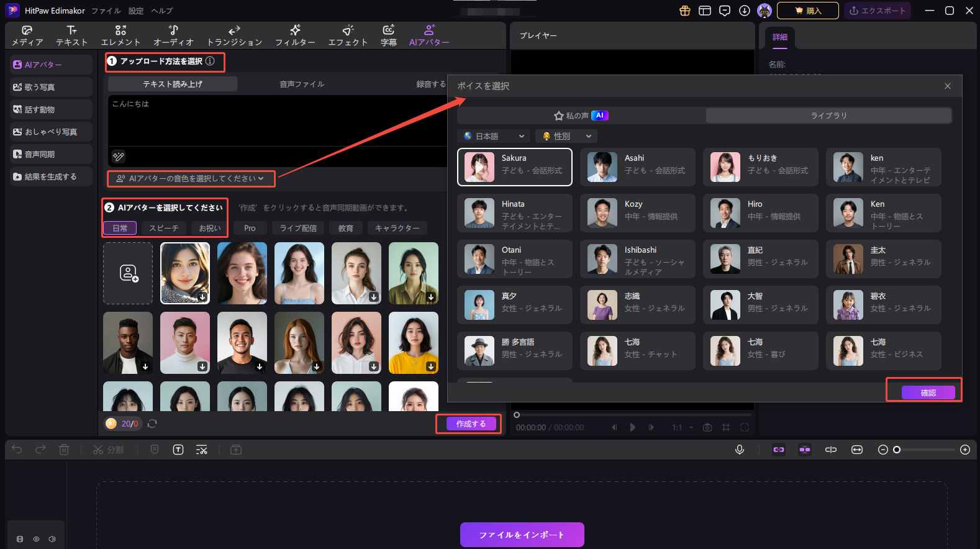Screen dimensions: 980x549
Task: Select the 音声ファイル upload tab
Action: [x=302, y=84]
